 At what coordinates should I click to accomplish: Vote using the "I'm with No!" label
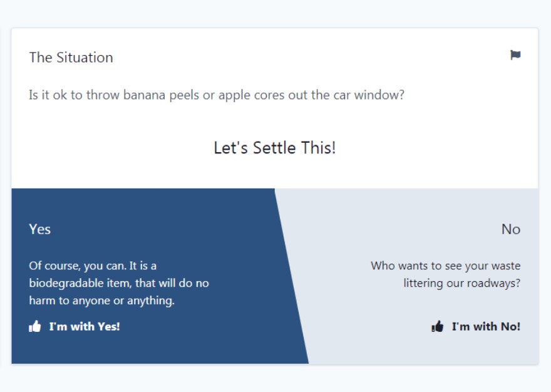pyautogui.click(x=486, y=326)
